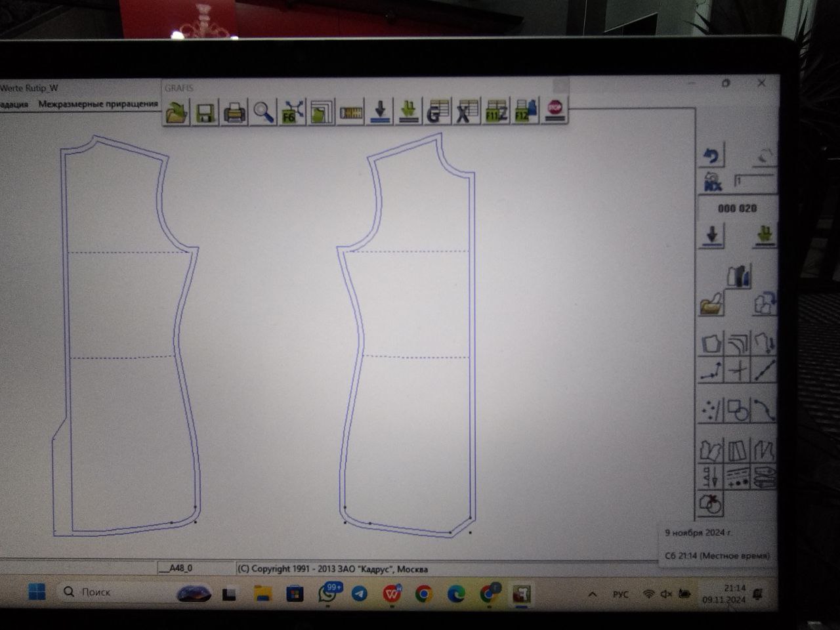Screen dimensions: 840x630
Task: Click the single down-arrow icon in top toolbar
Action: coord(380,111)
